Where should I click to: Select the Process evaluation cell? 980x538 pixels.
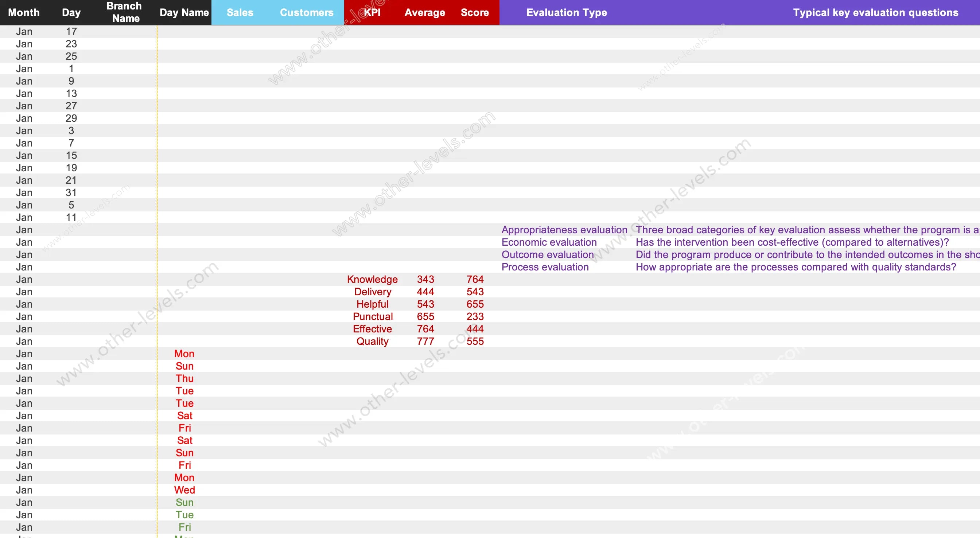545,267
